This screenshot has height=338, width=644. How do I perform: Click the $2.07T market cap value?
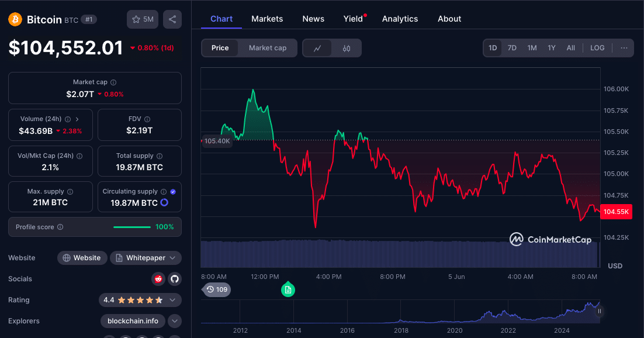(80, 94)
